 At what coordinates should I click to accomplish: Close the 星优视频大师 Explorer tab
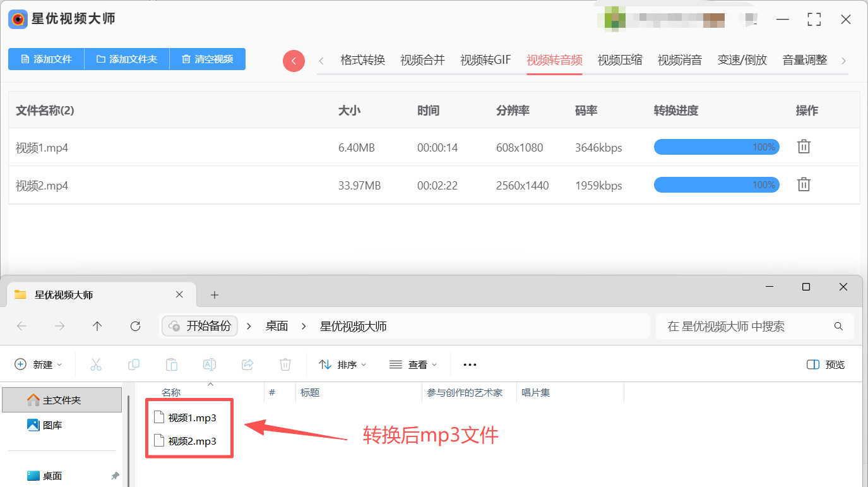click(179, 295)
